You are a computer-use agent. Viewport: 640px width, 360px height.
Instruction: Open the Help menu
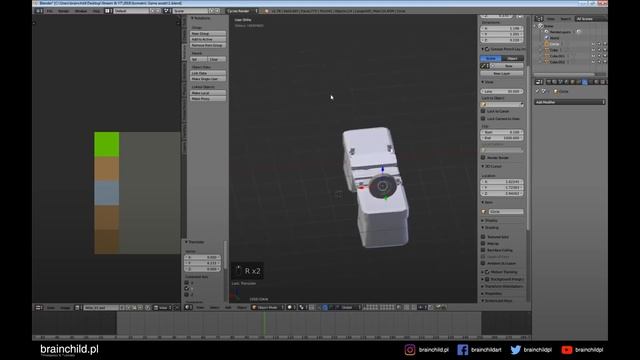point(96,11)
